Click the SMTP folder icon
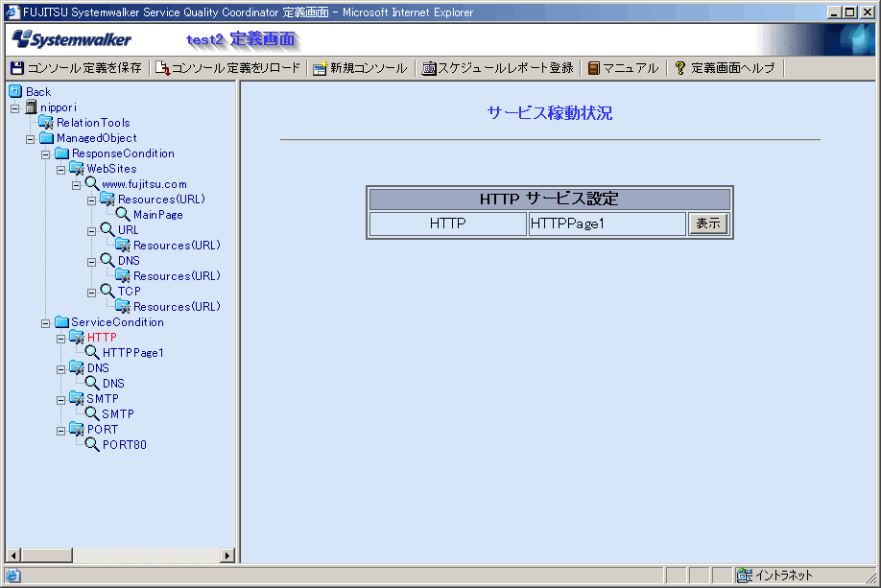The width and height of the screenshot is (881, 588). [x=77, y=398]
